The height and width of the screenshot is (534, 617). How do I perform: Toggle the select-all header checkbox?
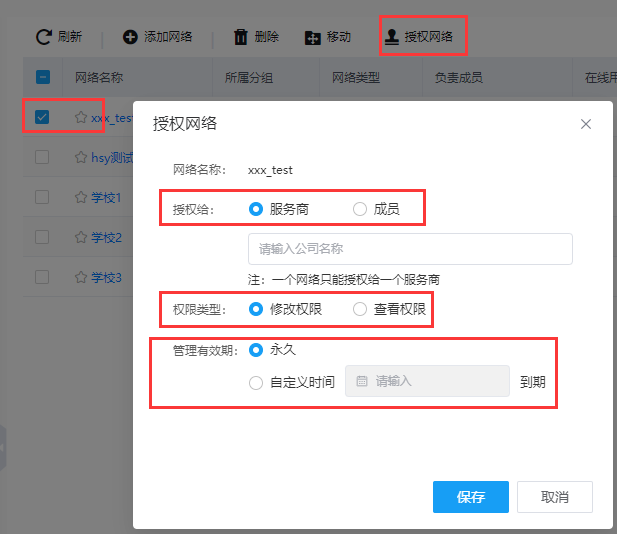pos(42,77)
